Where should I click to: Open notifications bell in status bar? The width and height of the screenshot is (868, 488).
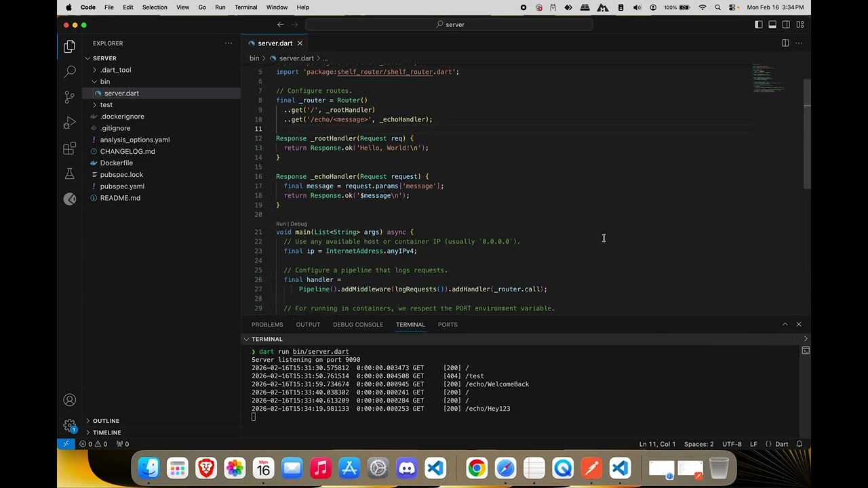(799, 444)
